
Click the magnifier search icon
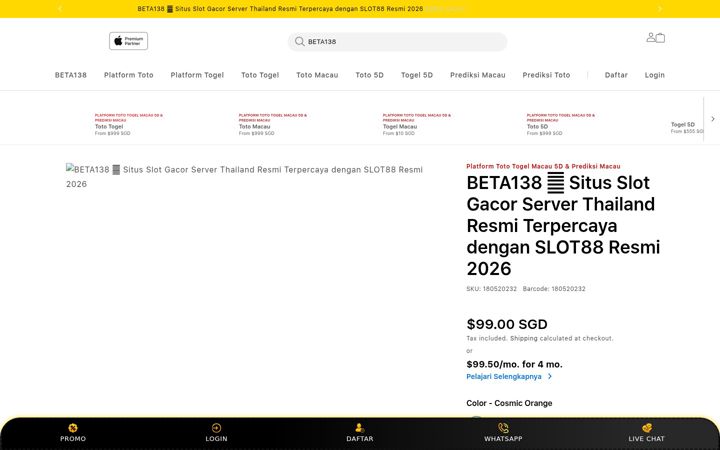tap(299, 41)
